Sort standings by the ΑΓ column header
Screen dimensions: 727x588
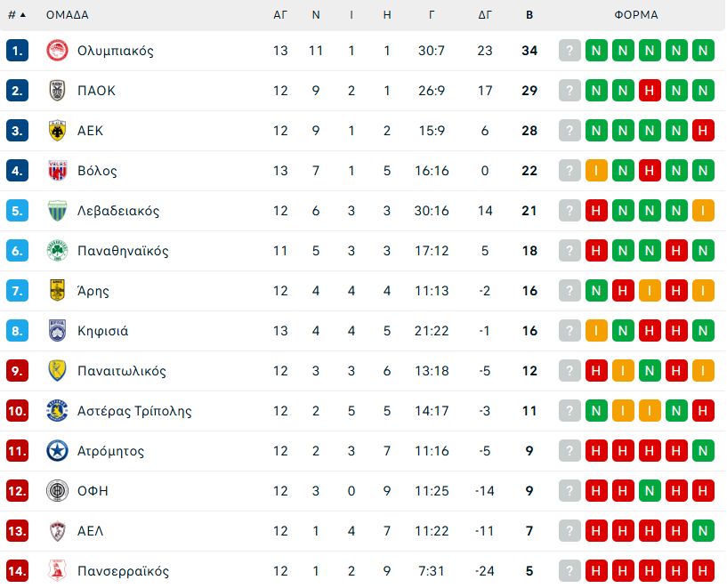click(x=280, y=15)
